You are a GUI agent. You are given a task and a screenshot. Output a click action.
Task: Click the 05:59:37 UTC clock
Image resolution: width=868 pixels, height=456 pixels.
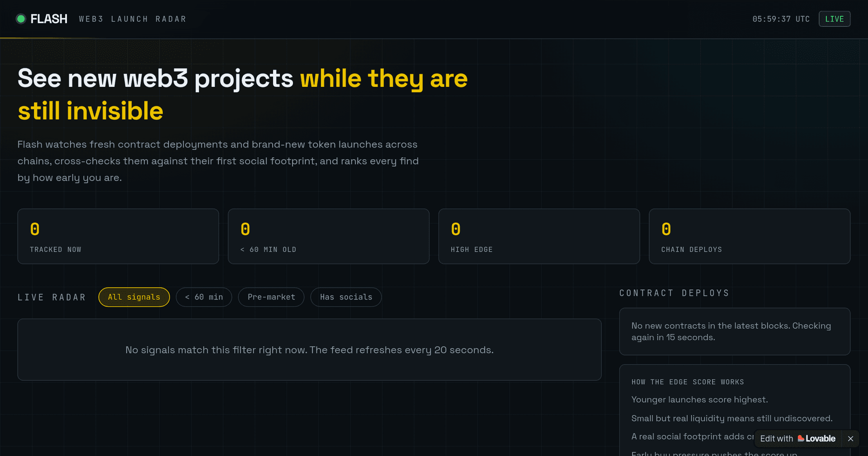[781, 19]
